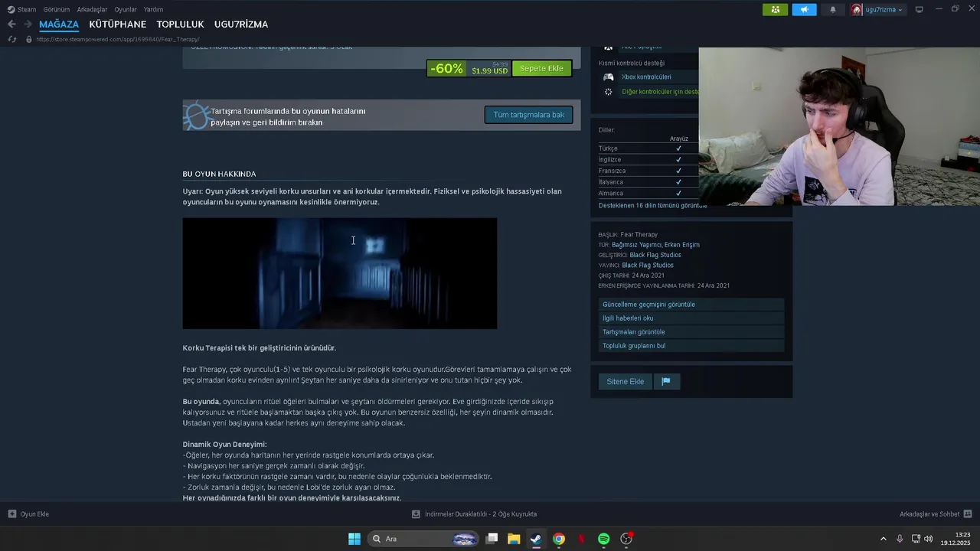Click the Almanca language row
980x551 pixels.
tap(648, 194)
